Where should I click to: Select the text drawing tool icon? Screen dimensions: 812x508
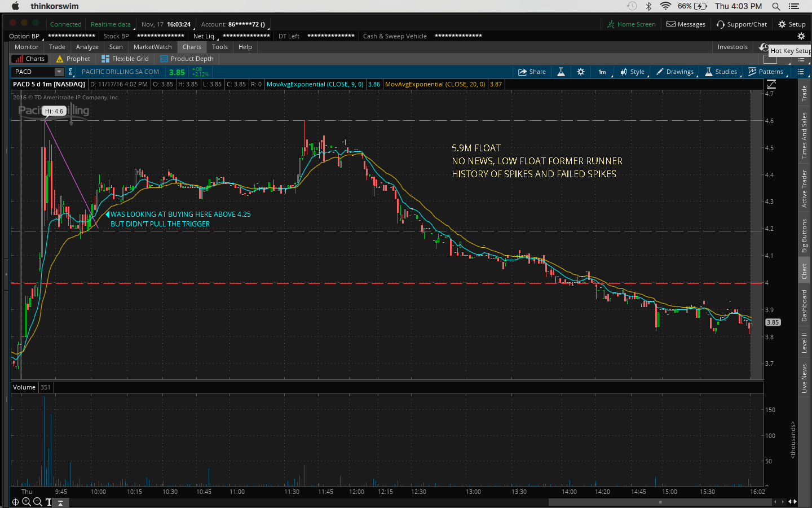tap(48, 502)
